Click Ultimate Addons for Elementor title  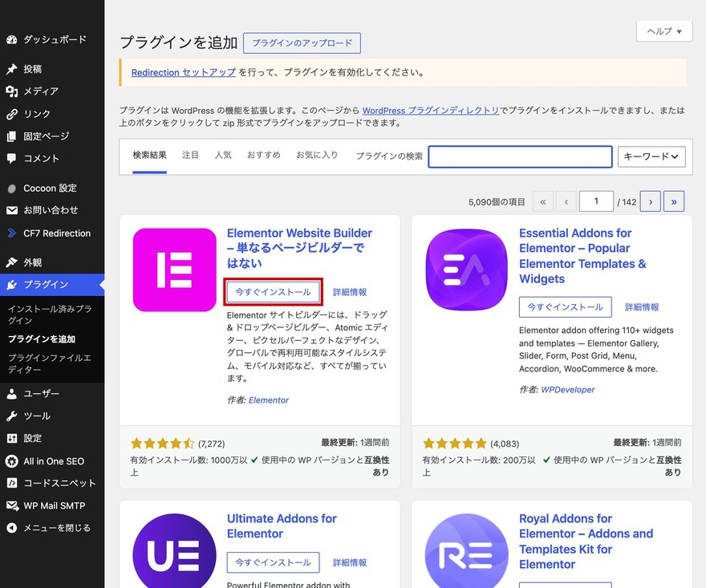(x=282, y=526)
